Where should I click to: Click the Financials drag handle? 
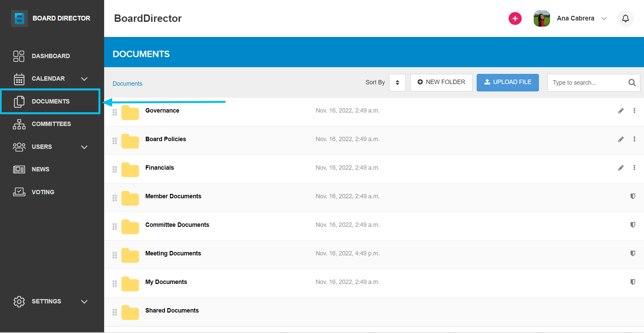click(115, 169)
